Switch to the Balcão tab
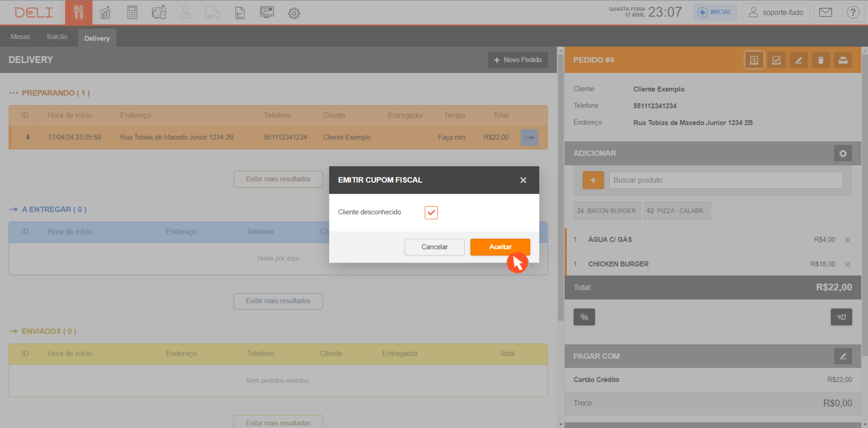This screenshot has width=868, height=428. (57, 36)
